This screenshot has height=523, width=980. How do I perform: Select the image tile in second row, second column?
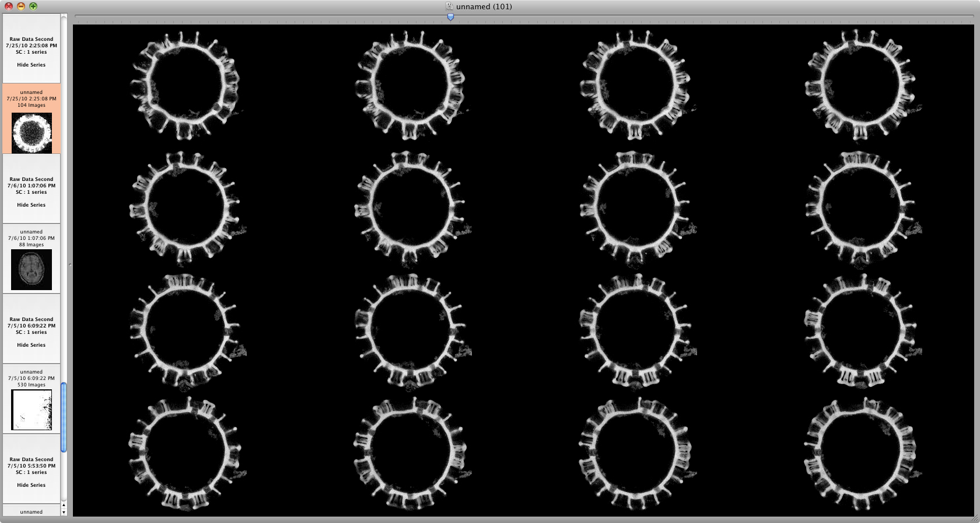(x=411, y=208)
